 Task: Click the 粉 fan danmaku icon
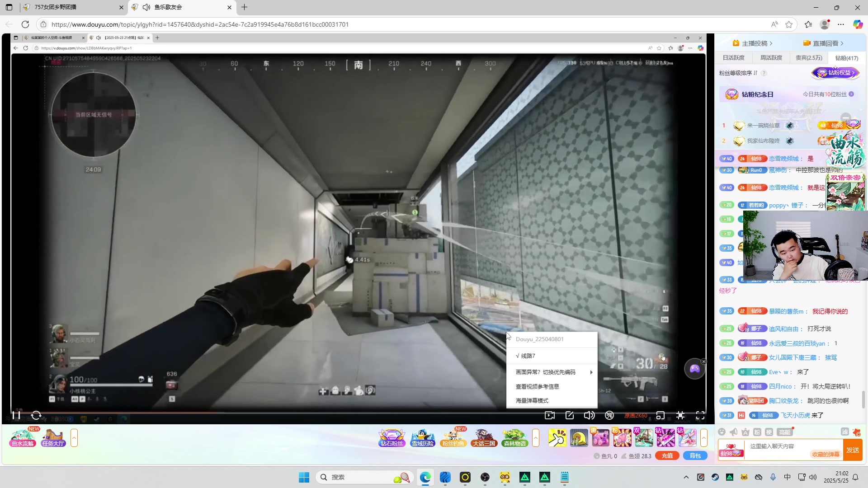757,432
